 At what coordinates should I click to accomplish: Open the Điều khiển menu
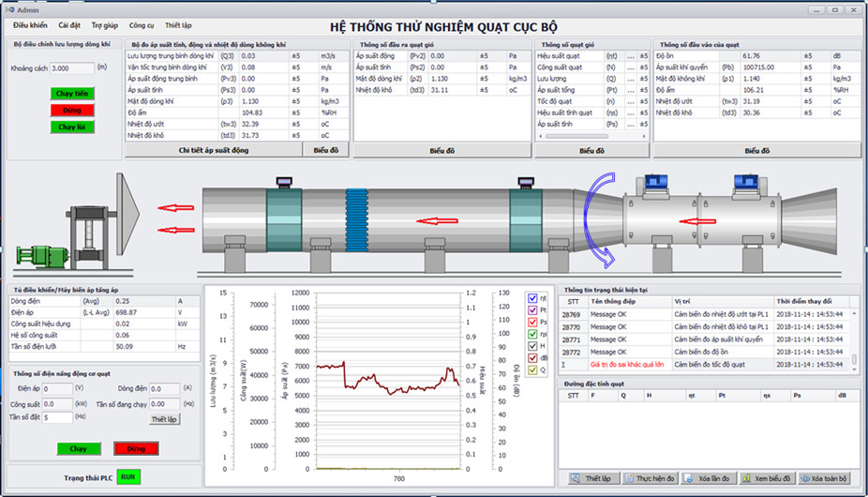tap(31, 25)
